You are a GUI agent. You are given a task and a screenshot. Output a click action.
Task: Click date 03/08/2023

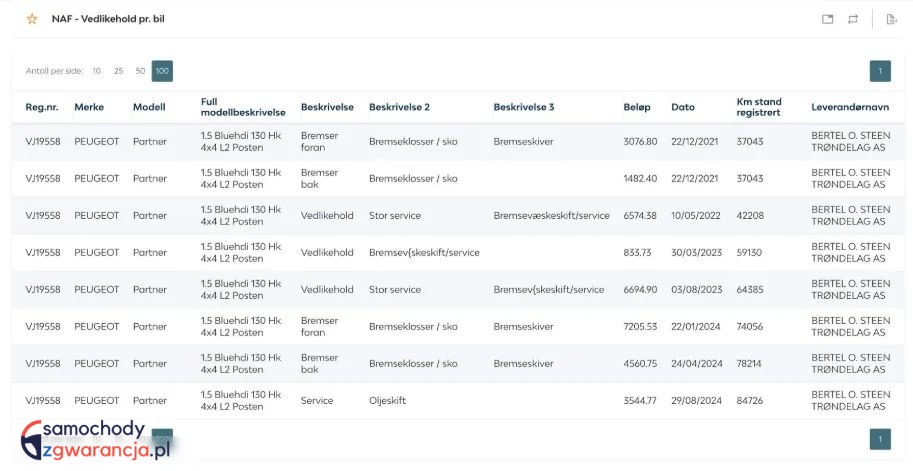coord(696,289)
